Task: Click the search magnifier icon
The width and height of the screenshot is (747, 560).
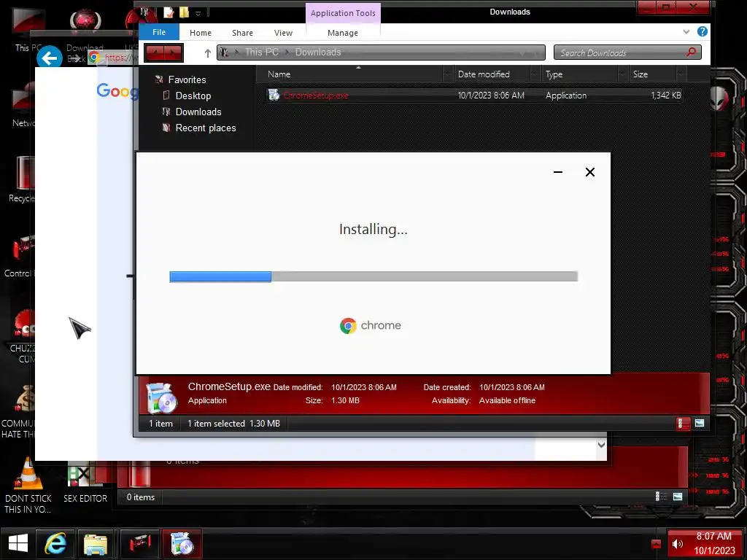Action: pos(692,52)
